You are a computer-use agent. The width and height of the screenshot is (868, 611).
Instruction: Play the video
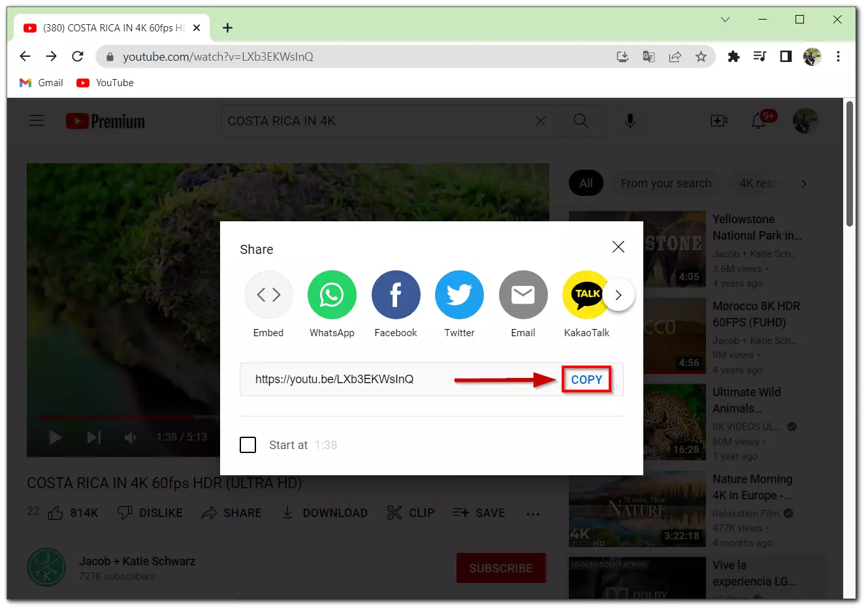pos(56,437)
